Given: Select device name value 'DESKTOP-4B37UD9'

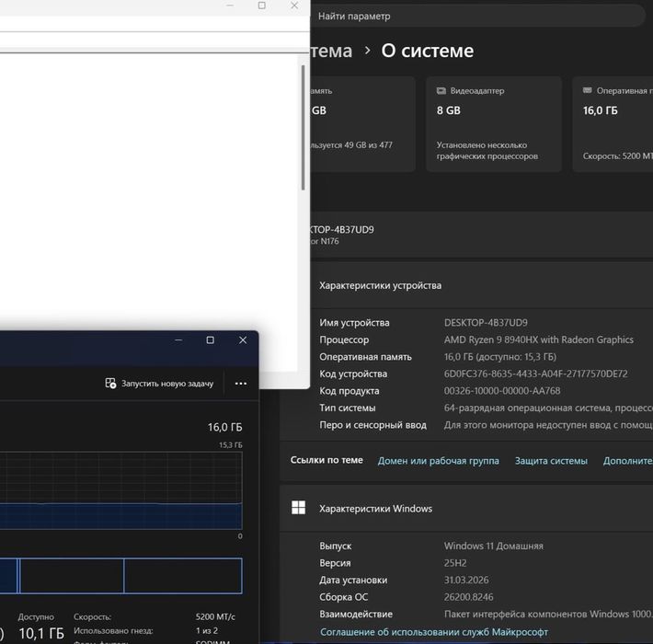Looking at the screenshot, I should tap(486, 323).
